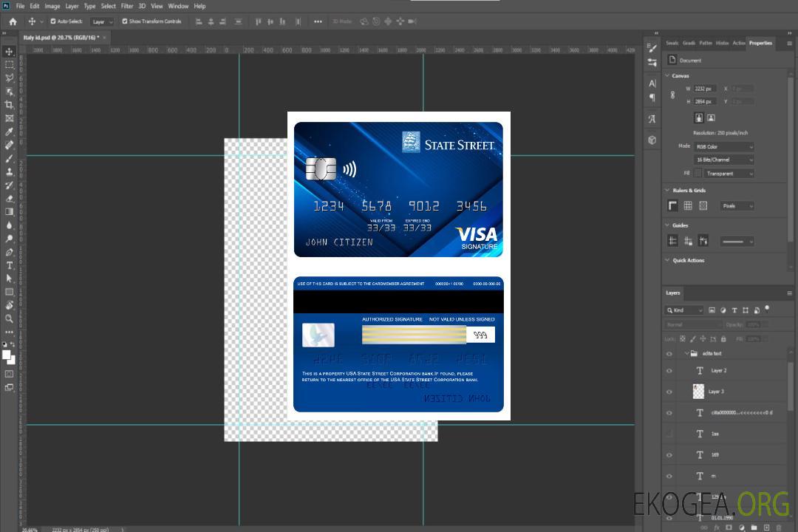Viewport: 798px width, 532px height.
Task: Click the Fill color swatch in Properties
Action: 698,173
